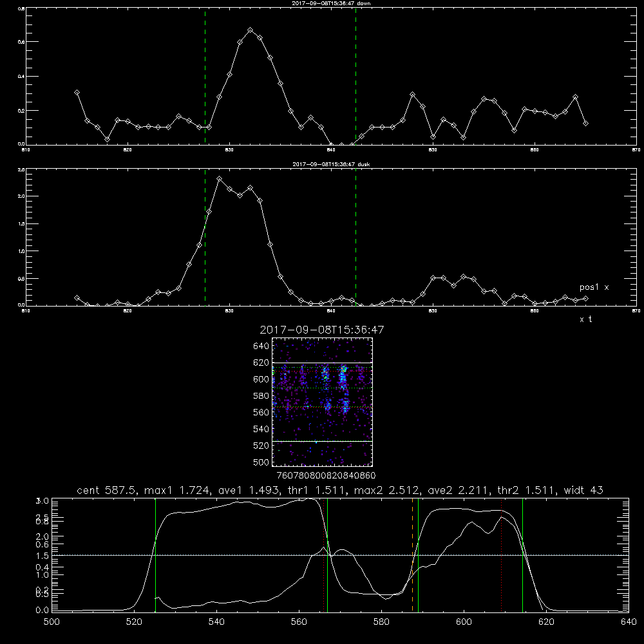Click the large timestamp title above the spectrogram
644x644 pixels.
click(x=322, y=330)
